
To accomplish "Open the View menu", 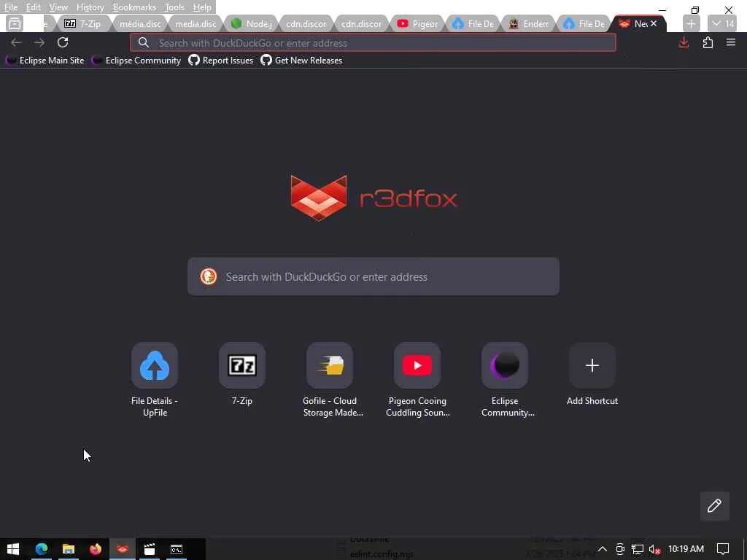I will [x=58, y=7].
